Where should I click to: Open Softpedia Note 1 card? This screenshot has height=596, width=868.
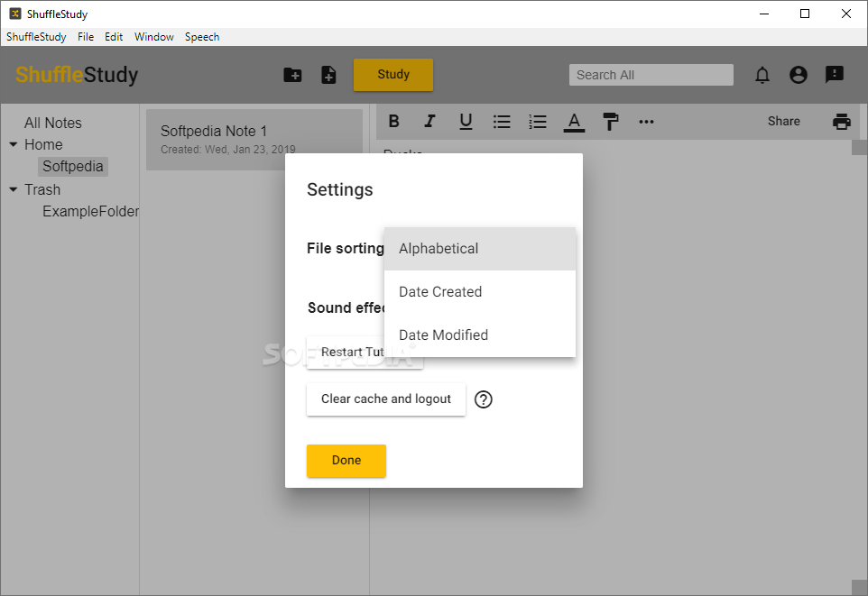click(254, 140)
